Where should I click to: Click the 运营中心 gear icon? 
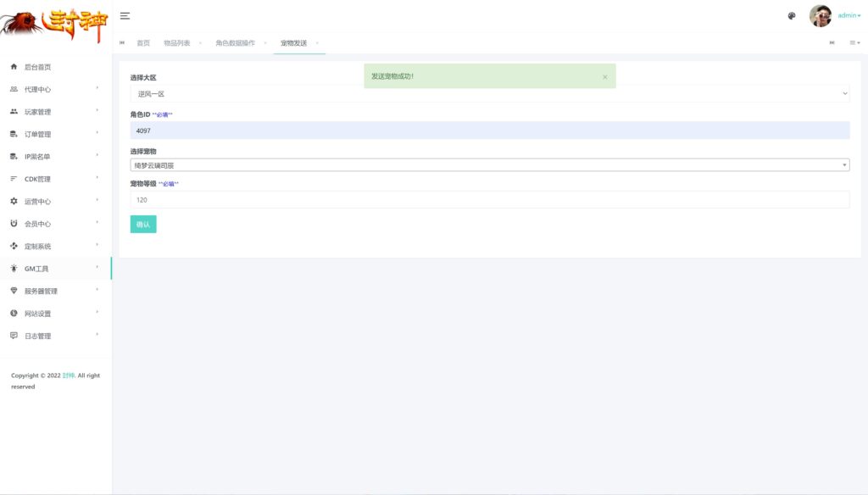pyautogui.click(x=14, y=202)
